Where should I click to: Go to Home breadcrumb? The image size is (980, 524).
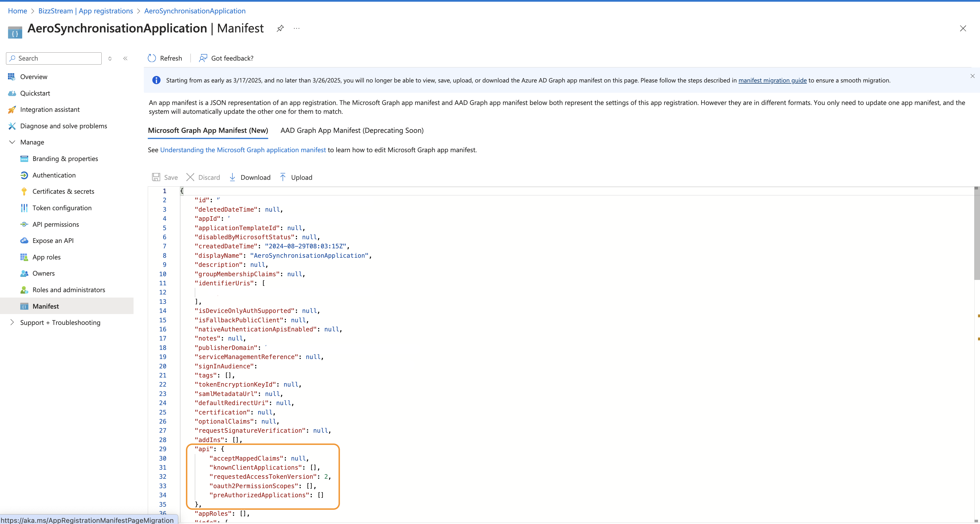pos(17,11)
